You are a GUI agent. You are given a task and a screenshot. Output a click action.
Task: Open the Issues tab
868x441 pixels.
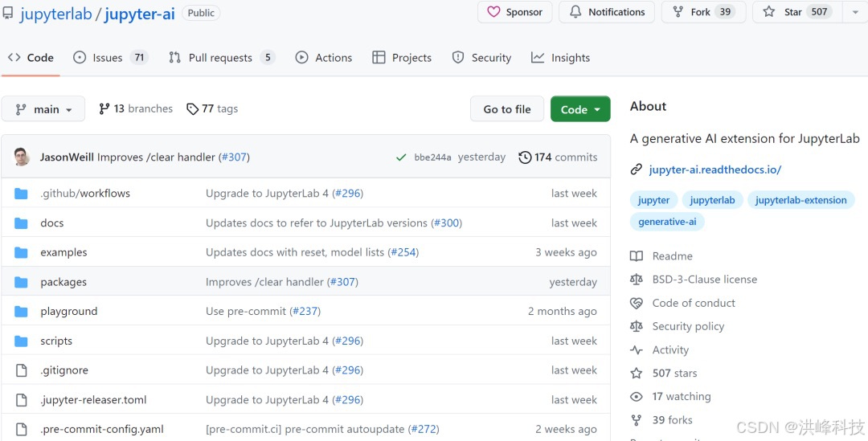tap(110, 58)
